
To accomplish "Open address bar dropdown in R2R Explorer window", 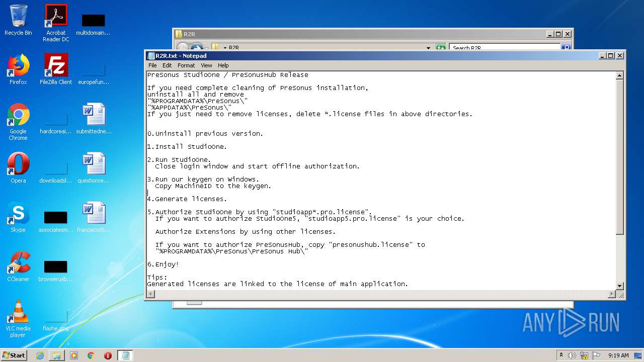I will 428,48.
